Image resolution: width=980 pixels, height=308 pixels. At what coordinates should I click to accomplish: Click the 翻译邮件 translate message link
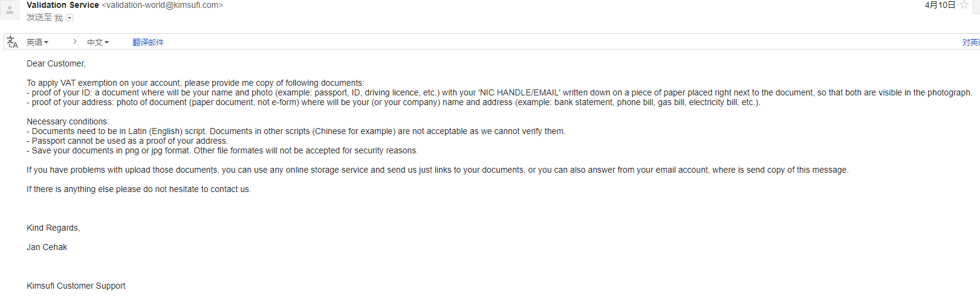click(148, 42)
